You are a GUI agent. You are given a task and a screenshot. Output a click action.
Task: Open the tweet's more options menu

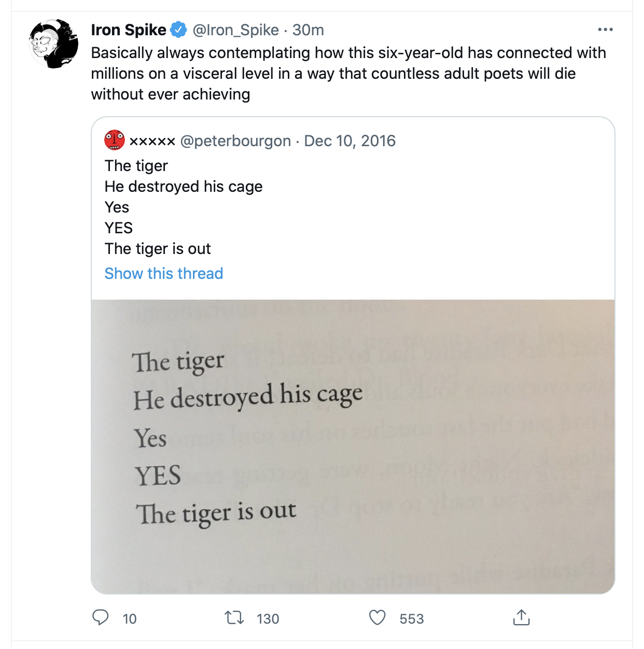coord(605,30)
